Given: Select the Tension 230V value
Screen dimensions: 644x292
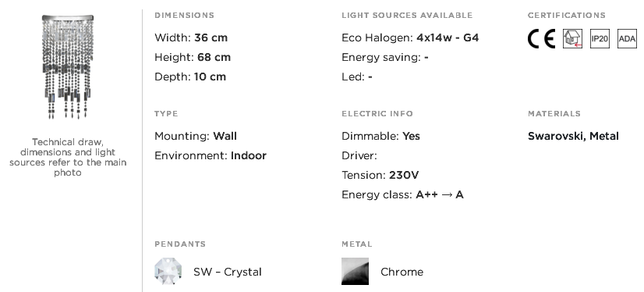Looking at the screenshot, I should (x=404, y=175).
